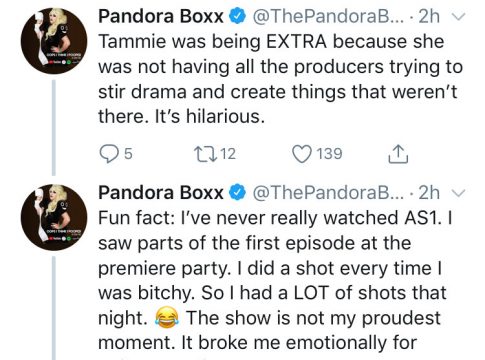Screen dimensions: 485x360
Task: Expand options chevron on second tweet
Action: [x=459, y=193]
